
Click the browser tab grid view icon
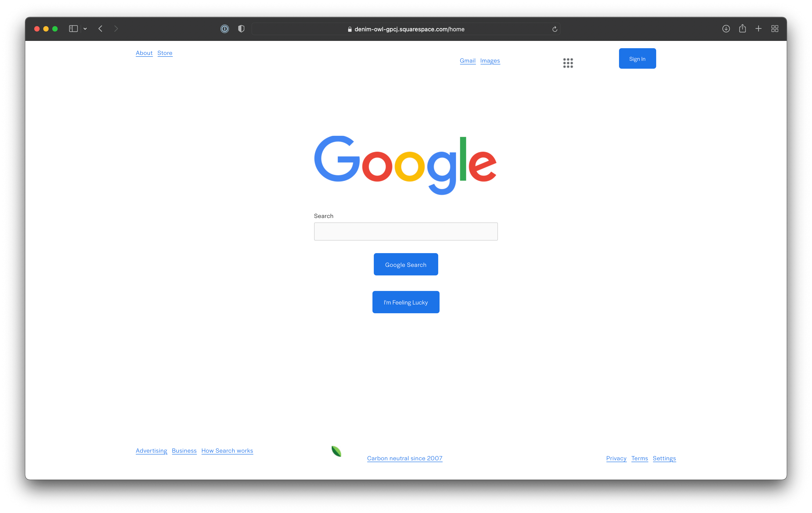click(775, 28)
